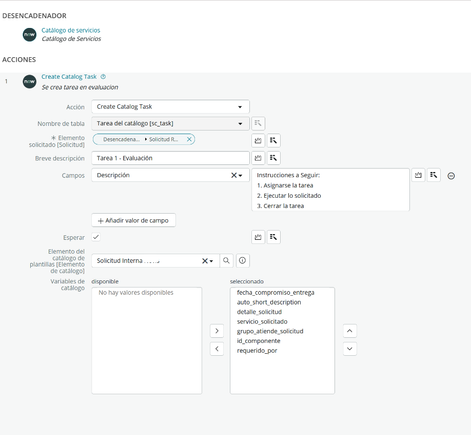Open script editor icon for Breve descripción

pos(258,158)
